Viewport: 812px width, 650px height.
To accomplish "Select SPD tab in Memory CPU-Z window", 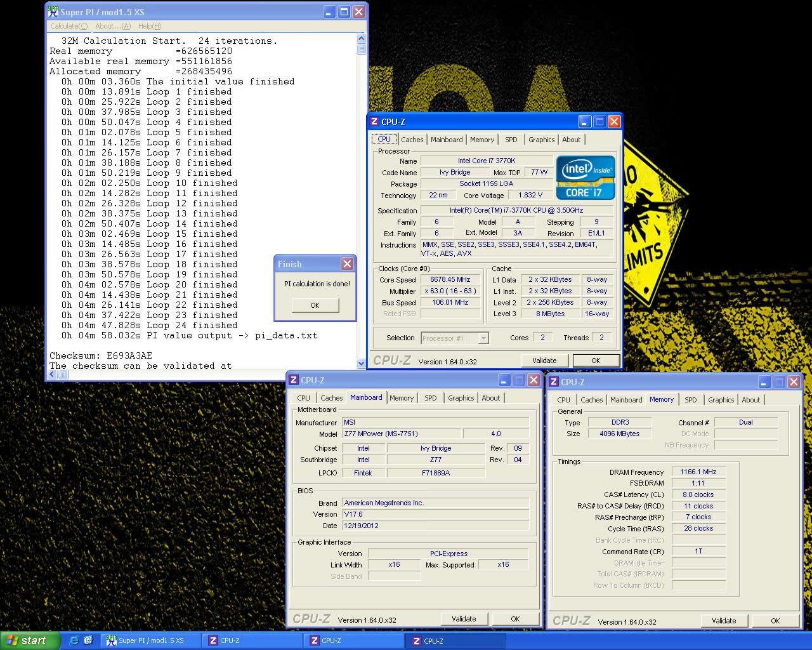I will tap(691, 400).
